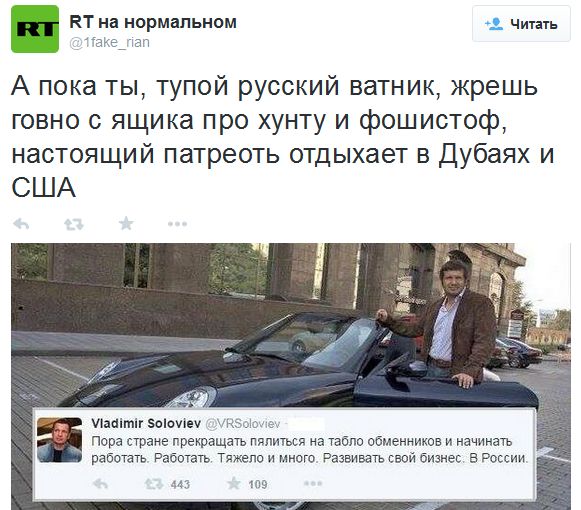Follow the account with the Читать button
Image resolution: width=581 pixels, height=510 pixels.
521,24
